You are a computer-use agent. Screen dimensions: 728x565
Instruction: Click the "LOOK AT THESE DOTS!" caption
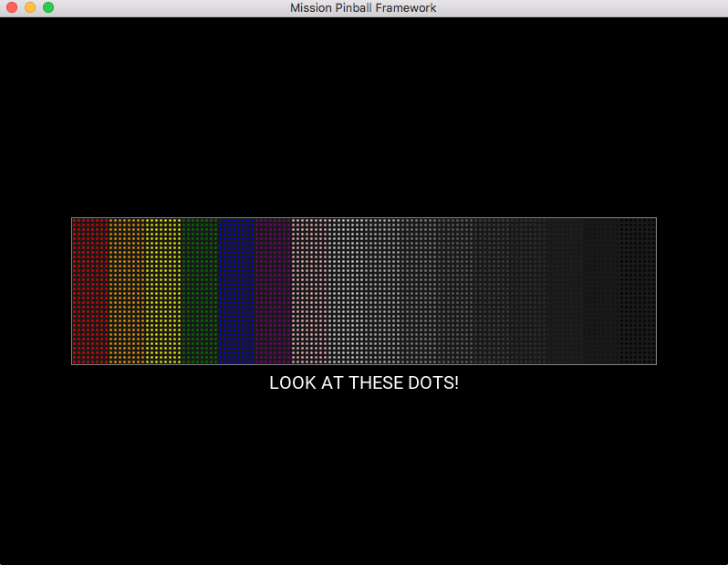pos(364,383)
